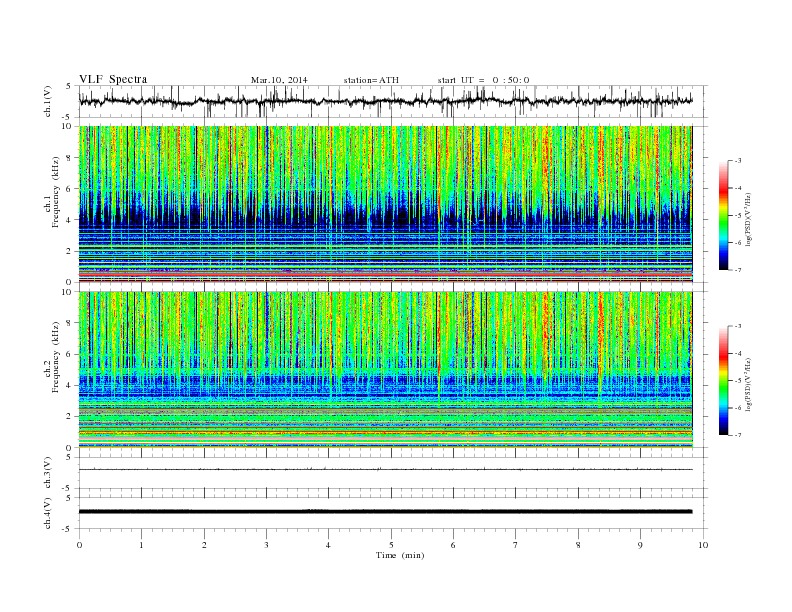792x612 pixels.
Task: Click the time axis tick label "5"
Action: click(x=391, y=545)
